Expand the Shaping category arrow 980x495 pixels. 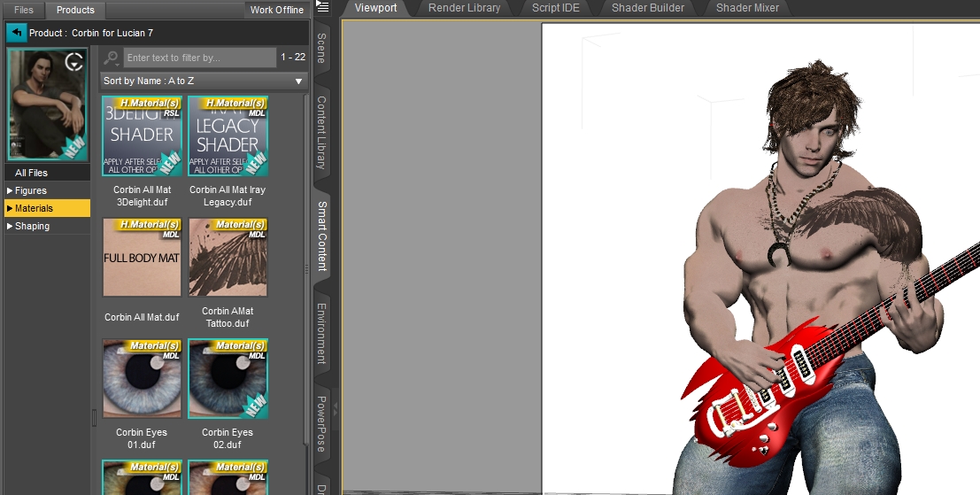click(x=10, y=227)
